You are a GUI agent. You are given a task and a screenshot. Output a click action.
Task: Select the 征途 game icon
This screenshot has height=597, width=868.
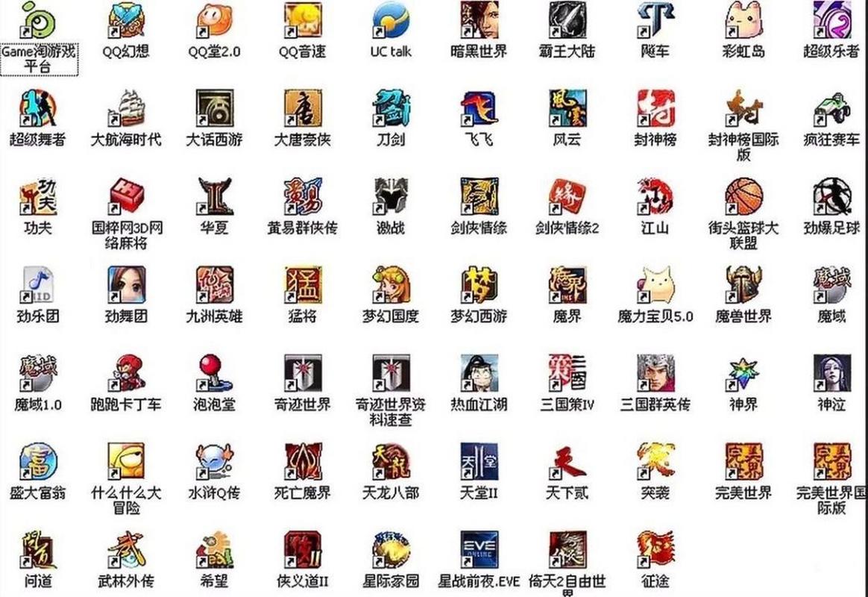655,549
